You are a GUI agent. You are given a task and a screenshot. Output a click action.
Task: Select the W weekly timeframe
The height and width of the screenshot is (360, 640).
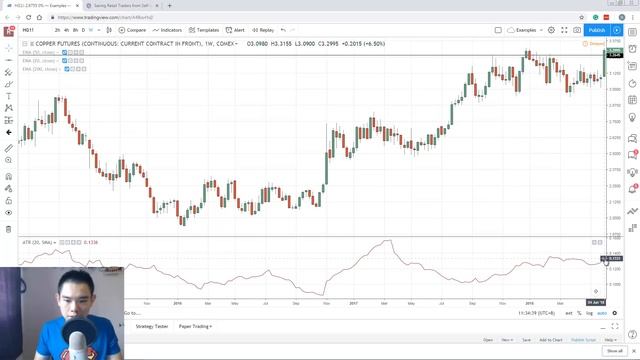[x=91, y=30]
